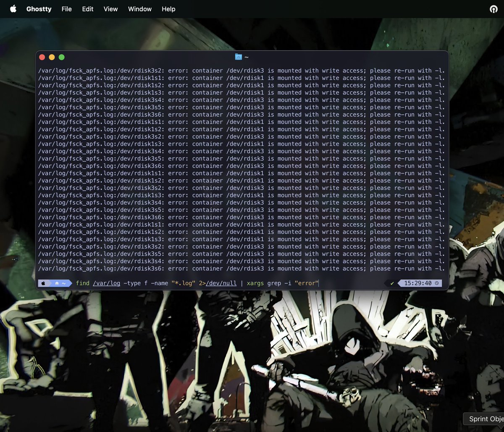
Task: Click the 15:29:40 timestamp in the prompt
Action: coord(418,283)
